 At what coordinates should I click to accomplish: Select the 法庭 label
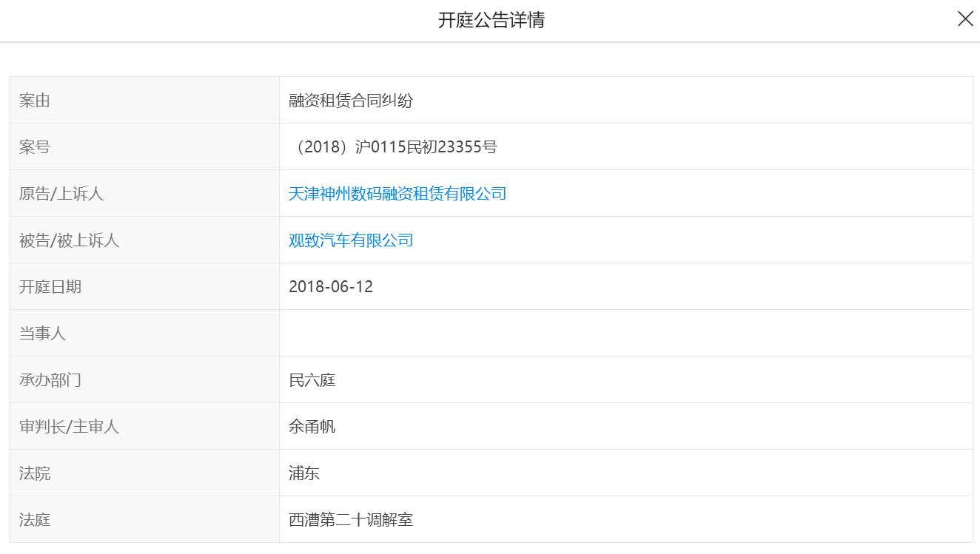[35, 520]
